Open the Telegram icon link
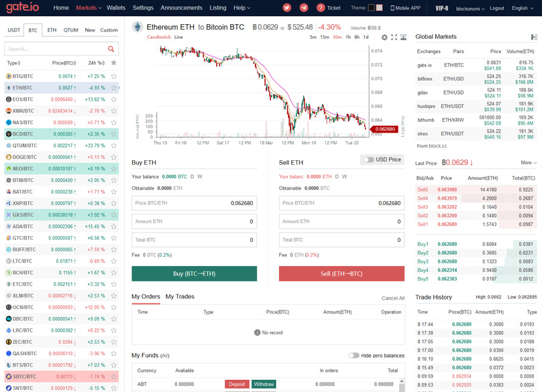The height and width of the screenshot is (392, 542). [304, 7]
